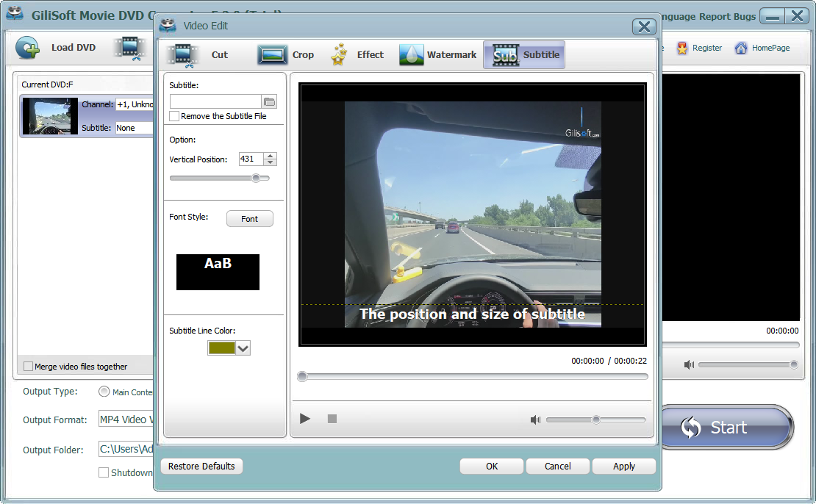The width and height of the screenshot is (816, 504).
Task: Switch to the Watermark tab
Action: tap(437, 54)
